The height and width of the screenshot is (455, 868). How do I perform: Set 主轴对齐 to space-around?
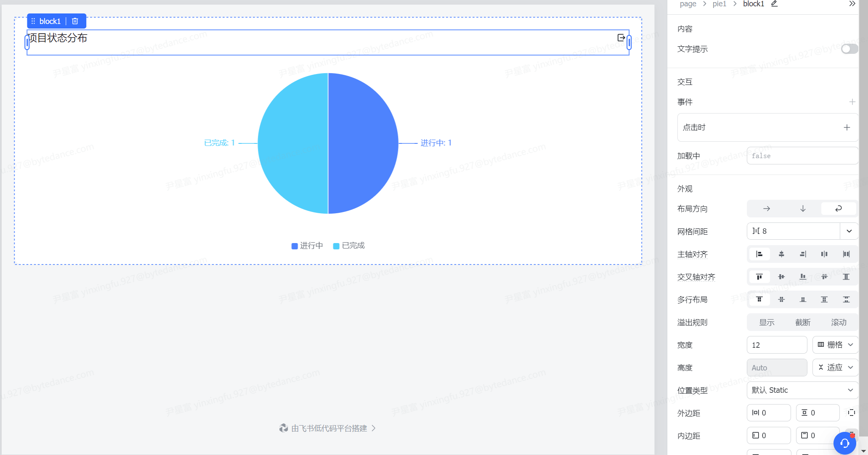pyautogui.click(x=824, y=254)
